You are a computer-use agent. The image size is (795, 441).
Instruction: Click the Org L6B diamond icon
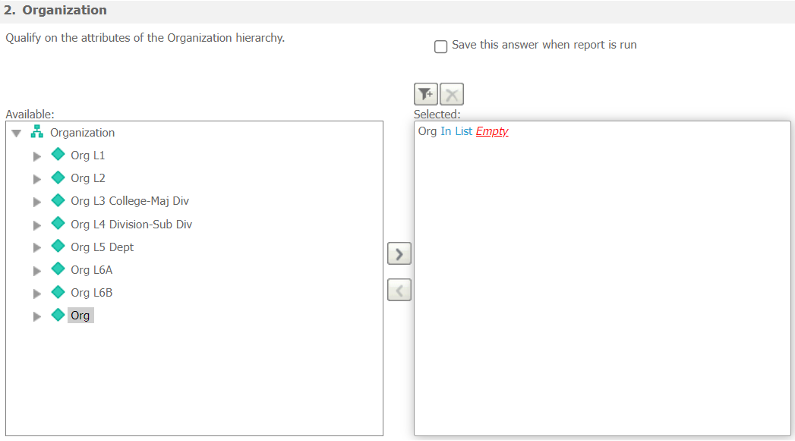tap(57, 293)
